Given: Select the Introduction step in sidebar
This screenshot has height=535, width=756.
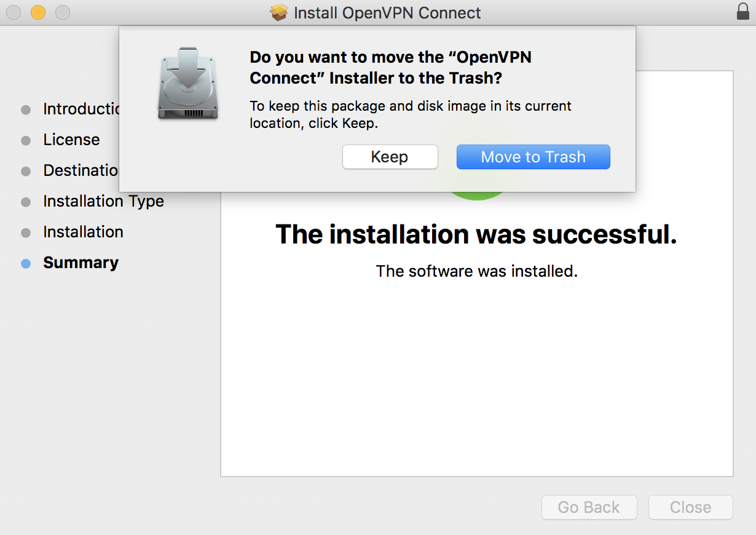Looking at the screenshot, I should 81,109.
